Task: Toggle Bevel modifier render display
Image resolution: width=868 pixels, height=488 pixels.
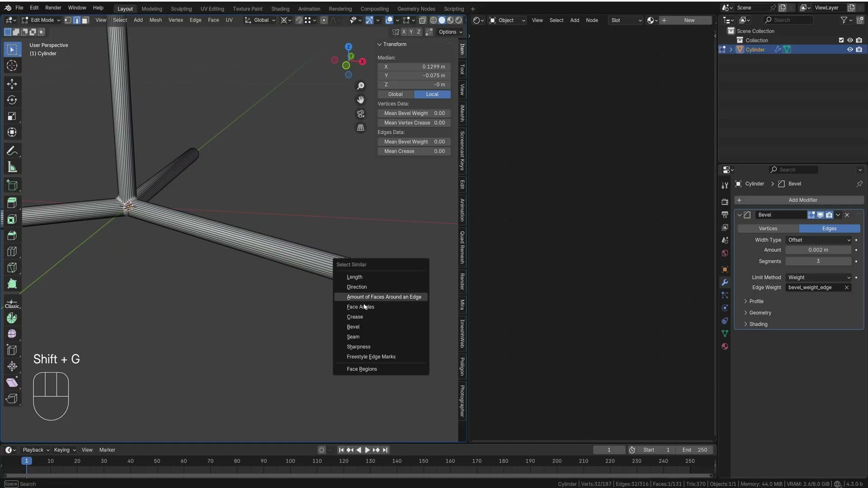Action: (x=829, y=215)
